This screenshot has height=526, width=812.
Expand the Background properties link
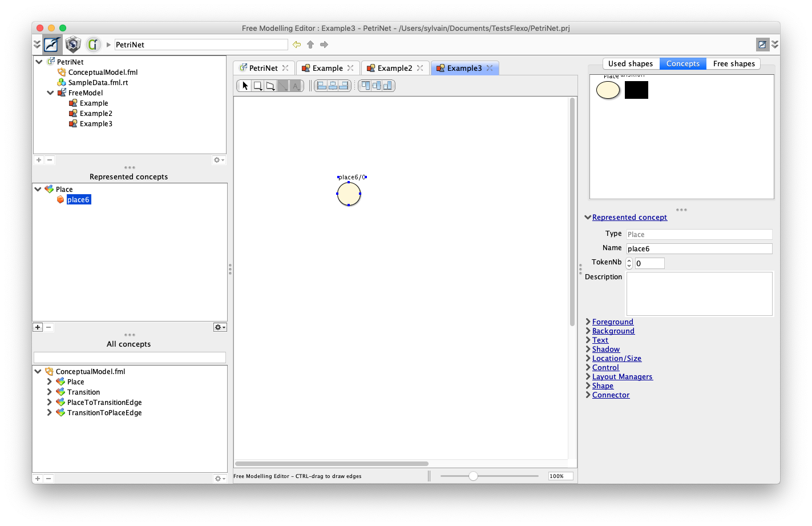(x=613, y=331)
